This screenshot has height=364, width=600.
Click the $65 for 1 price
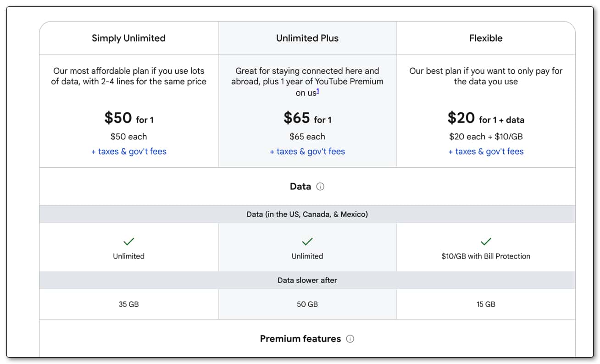click(307, 118)
